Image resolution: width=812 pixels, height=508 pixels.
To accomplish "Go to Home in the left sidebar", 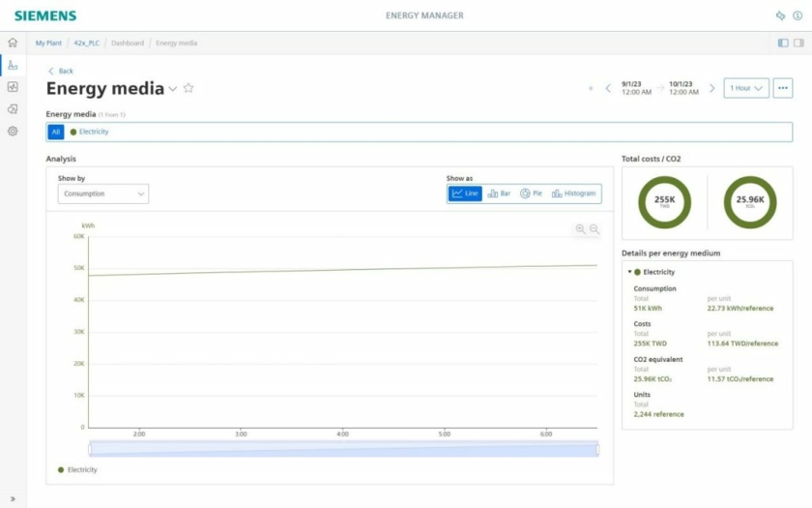I will [x=13, y=43].
